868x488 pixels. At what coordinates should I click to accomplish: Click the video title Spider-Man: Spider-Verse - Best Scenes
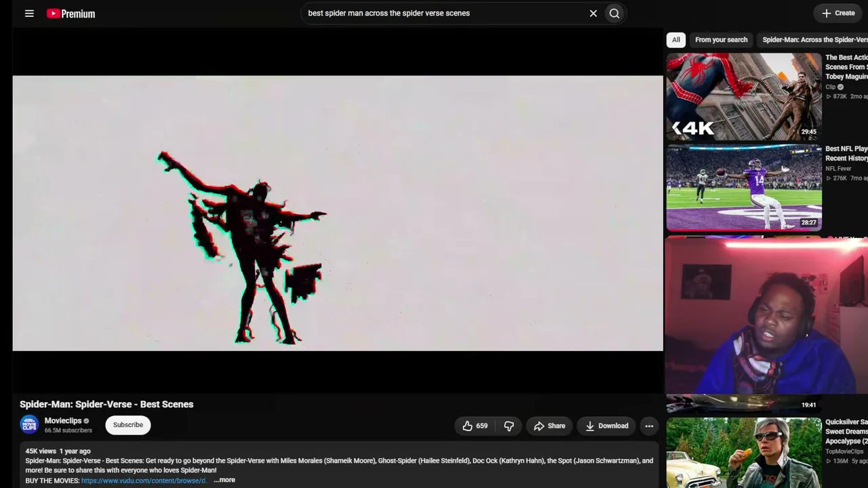pyautogui.click(x=106, y=404)
